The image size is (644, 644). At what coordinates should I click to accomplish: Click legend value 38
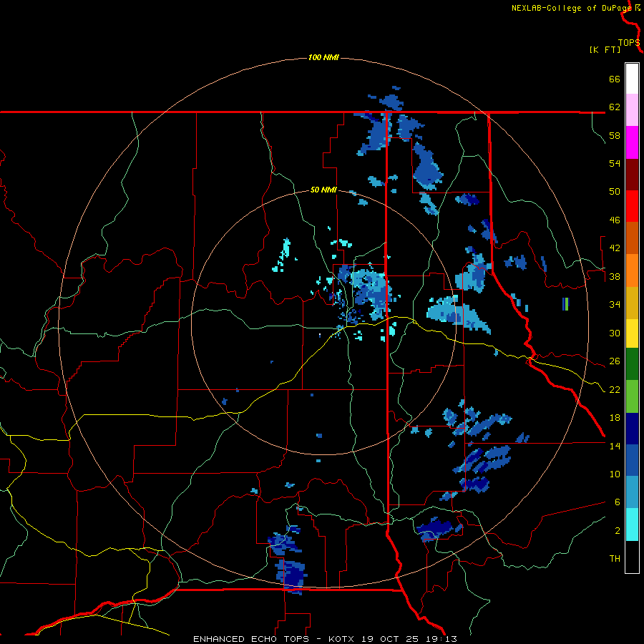point(615,276)
